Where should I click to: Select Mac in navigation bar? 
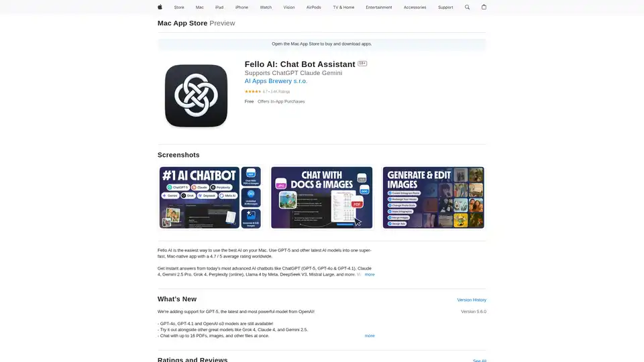199,7
